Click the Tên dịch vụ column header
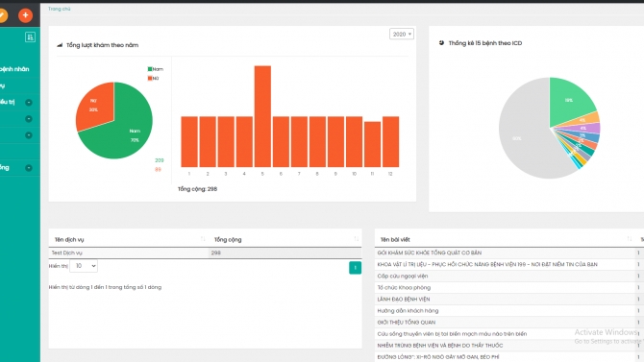 tap(129, 239)
